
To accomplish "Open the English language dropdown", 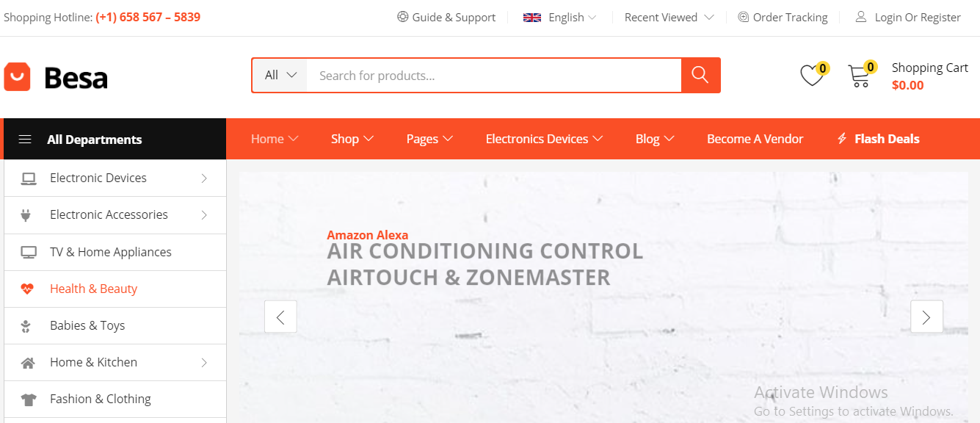I will coord(559,18).
